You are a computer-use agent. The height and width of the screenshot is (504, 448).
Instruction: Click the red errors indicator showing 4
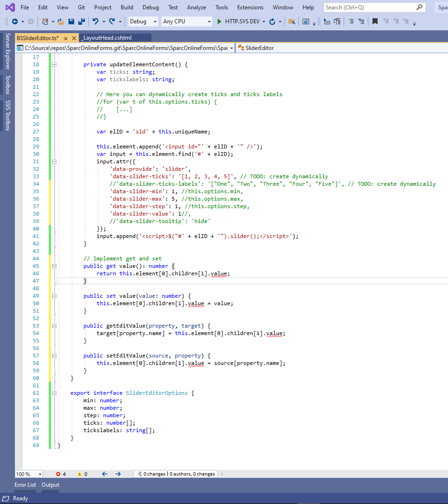click(x=61, y=474)
